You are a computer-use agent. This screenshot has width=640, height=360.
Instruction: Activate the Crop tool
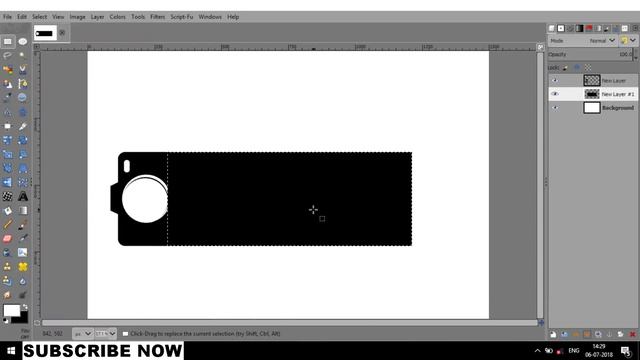22,126
